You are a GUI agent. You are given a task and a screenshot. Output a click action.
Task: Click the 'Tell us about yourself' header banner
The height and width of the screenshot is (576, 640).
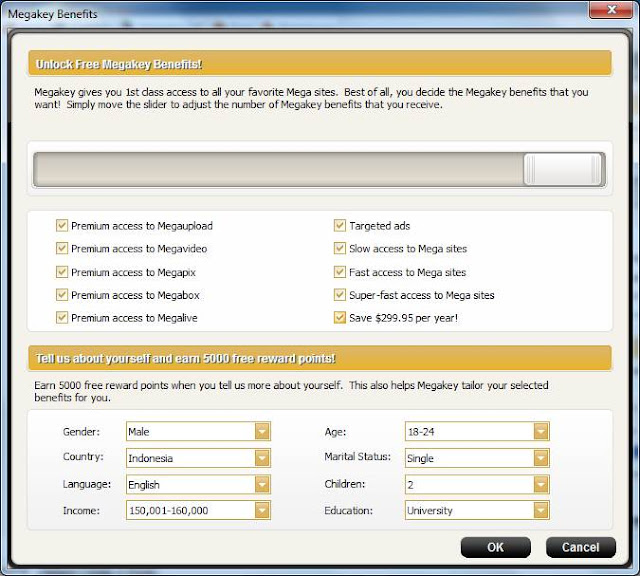coord(320,358)
